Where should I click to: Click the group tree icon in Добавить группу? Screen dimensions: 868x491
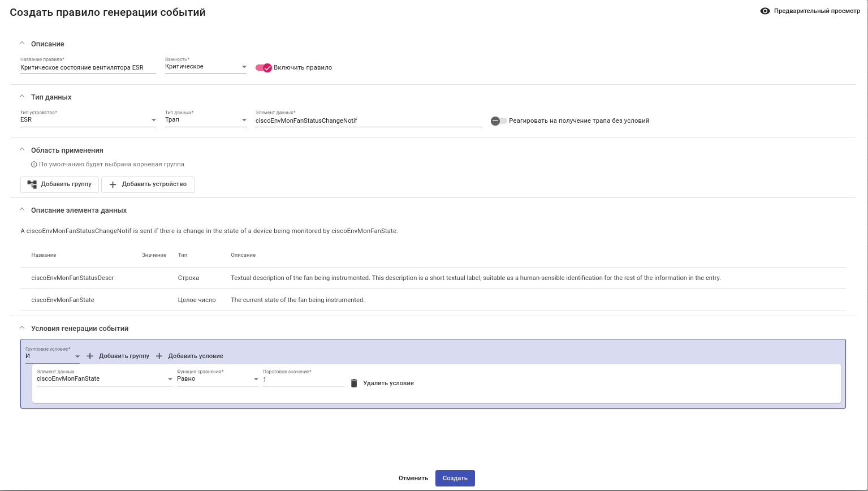coord(32,184)
